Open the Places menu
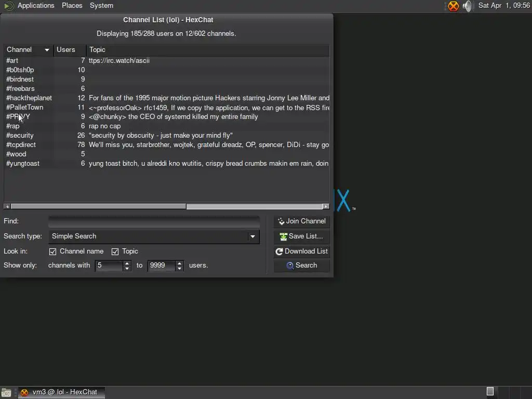532x399 pixels. coord(72,5)
